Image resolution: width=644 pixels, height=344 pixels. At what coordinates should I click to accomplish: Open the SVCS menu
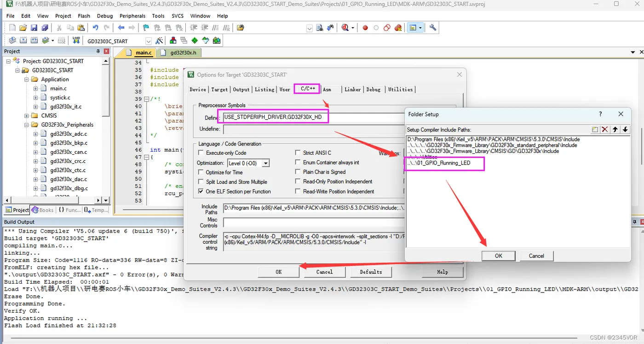178,16
